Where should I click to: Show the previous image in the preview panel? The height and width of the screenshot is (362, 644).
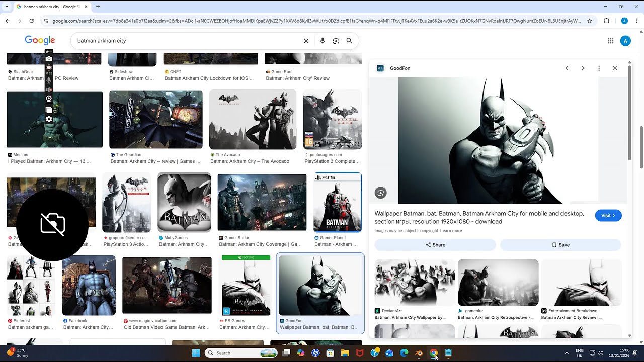[567, 68]
